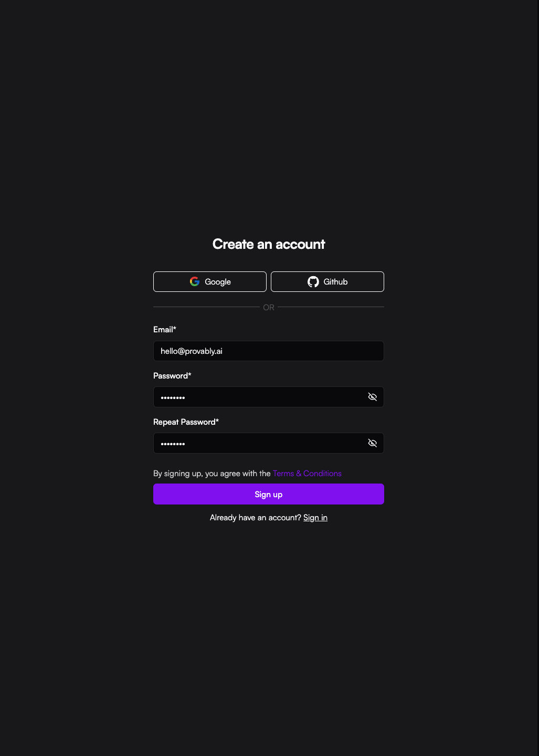Click the 'Already have an account?' text
Viewport: 539px width, 756px height.
tap(256, 518)
